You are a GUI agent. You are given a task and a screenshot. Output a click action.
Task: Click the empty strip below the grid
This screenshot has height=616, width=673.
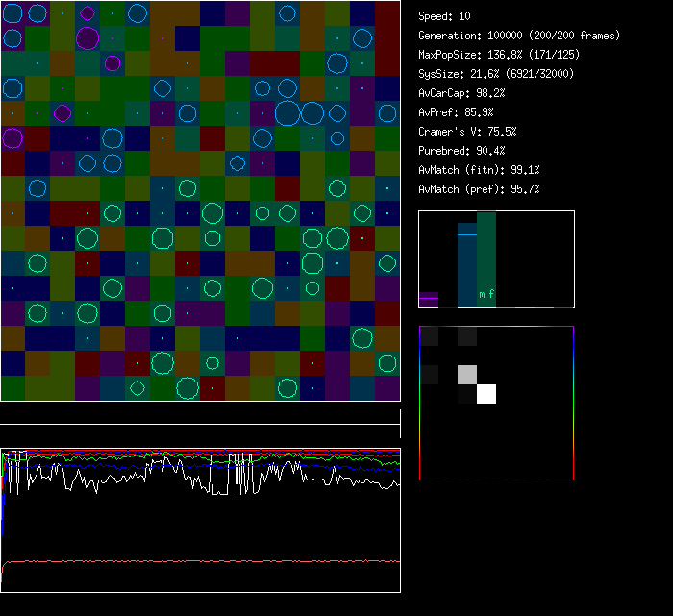click(200, 413)
